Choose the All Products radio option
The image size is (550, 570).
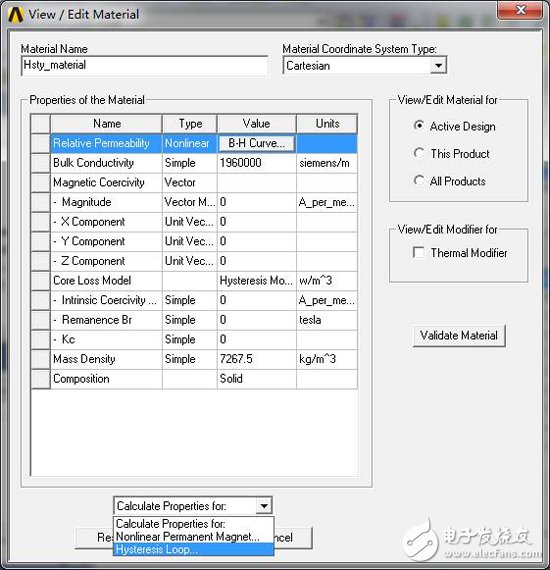[419, 180]
